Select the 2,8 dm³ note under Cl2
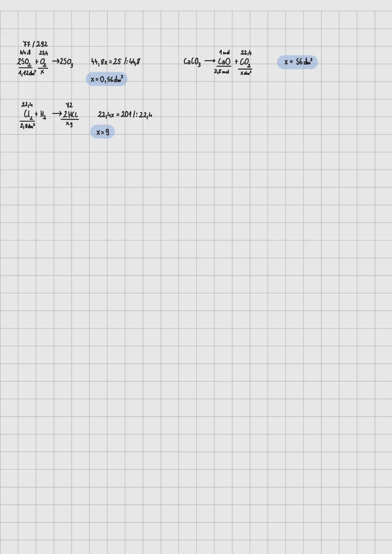 point(27,126)
